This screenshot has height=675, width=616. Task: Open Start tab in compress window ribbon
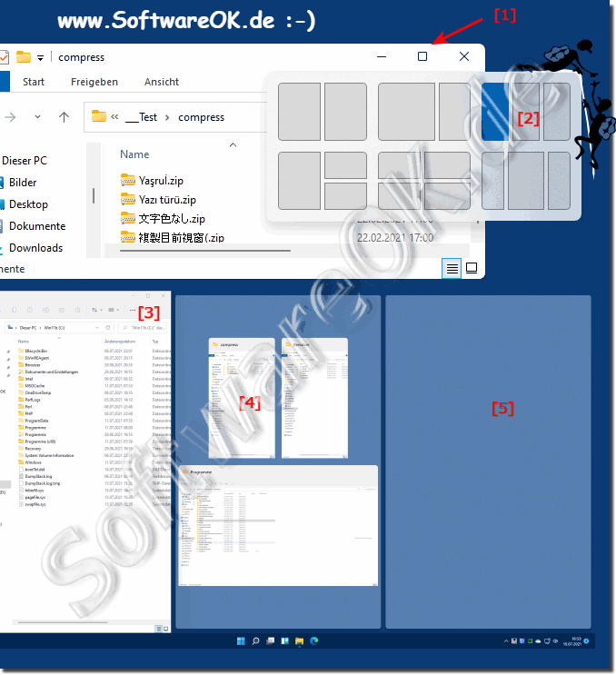point(34,82)
